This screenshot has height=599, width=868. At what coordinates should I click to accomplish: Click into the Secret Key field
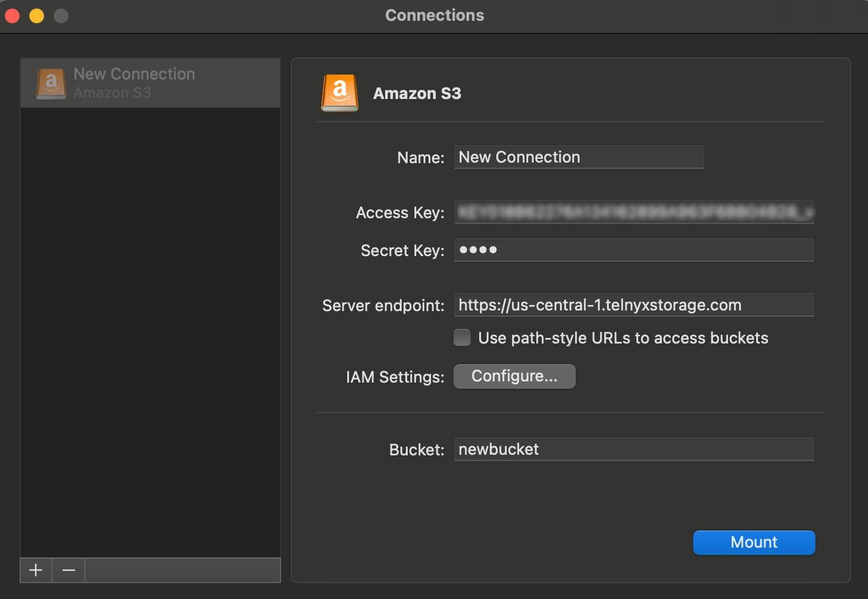634,250
